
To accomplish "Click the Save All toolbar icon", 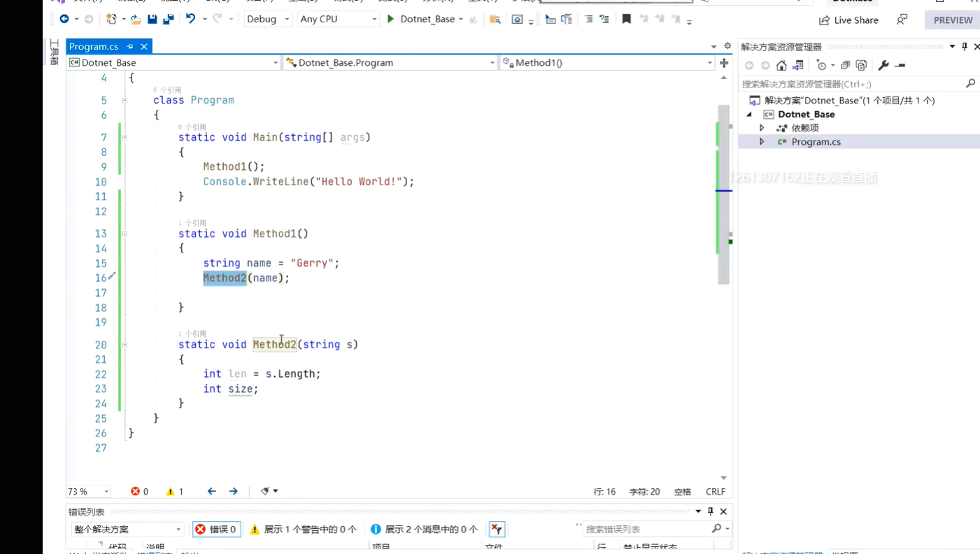I will pyautogui.click(x=168, y=19).
